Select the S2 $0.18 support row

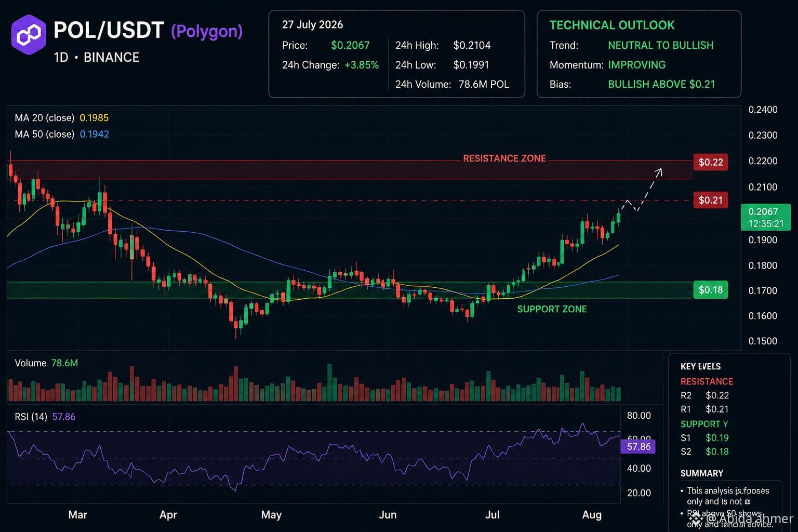click(704, 452)
